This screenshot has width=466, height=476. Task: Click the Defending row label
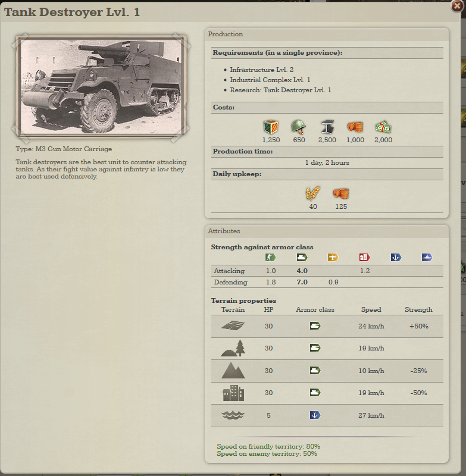230,282
